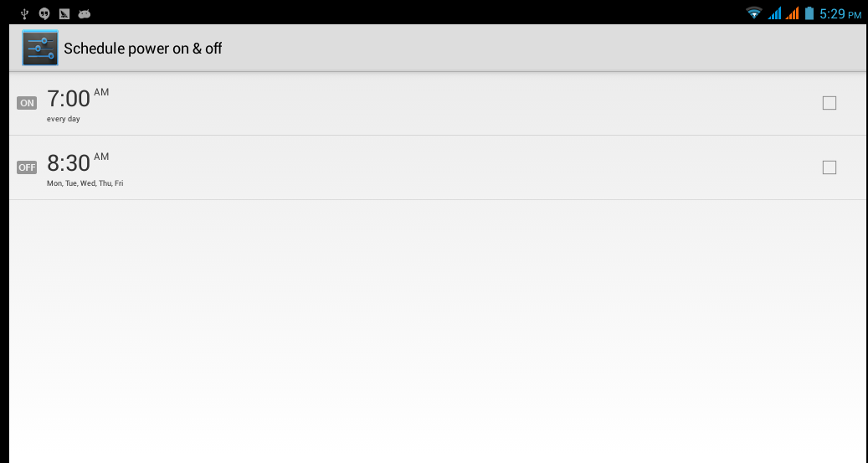The width and height of the screenshot is (868, 463).
Task: Open the Hangouts notification icon
Action: 44,14
